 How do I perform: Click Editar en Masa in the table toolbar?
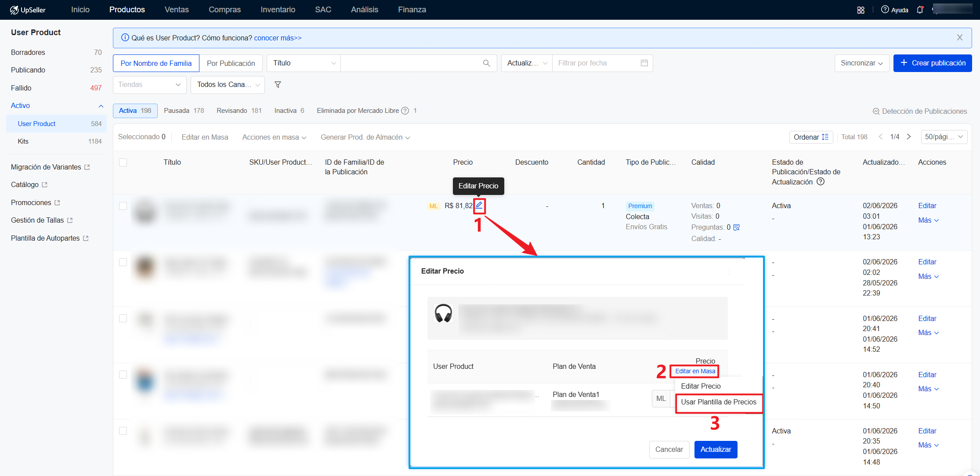pos(205,137)
